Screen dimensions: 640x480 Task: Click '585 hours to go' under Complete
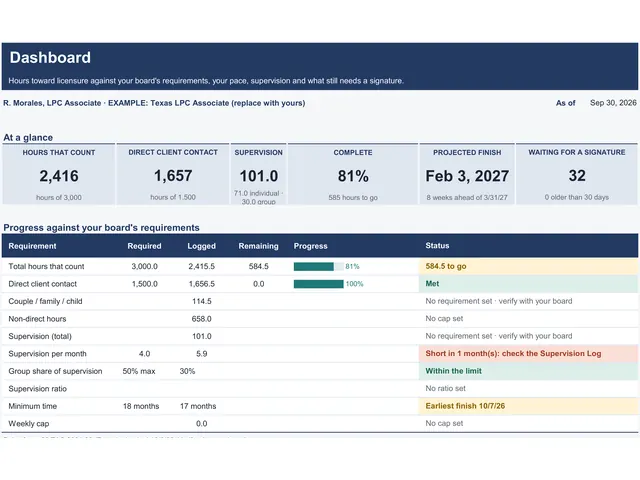click(x=353, y=198)
